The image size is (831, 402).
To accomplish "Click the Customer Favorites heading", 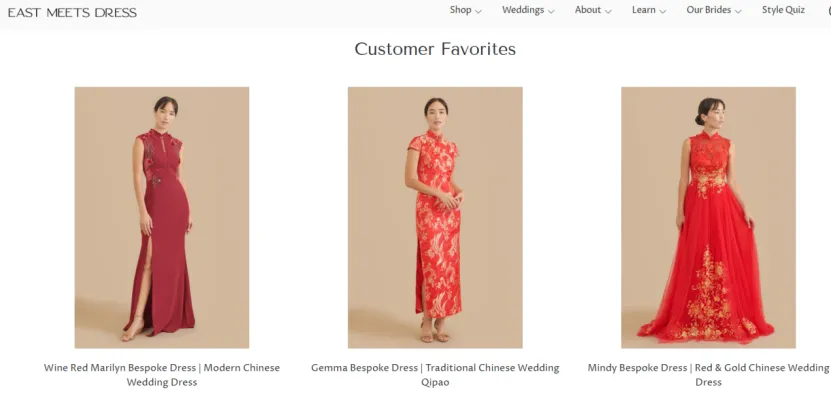I will (435, 49).
